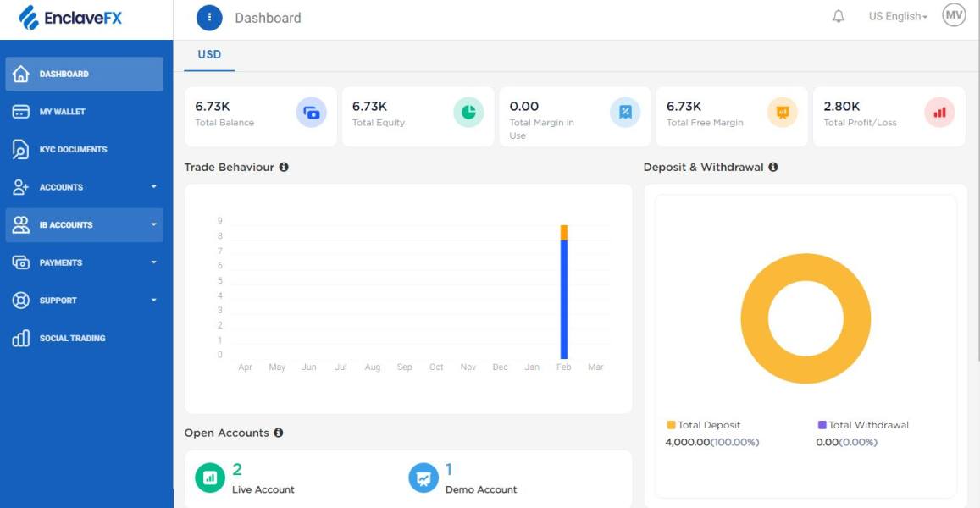Screen dimensions: 980x508
Task: Select the USD tab
Action: [209, 54]
